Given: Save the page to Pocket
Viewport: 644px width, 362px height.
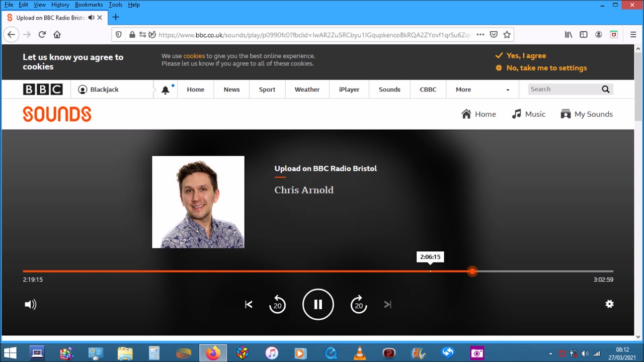Looking at the screenshot, I should (494, 35).
